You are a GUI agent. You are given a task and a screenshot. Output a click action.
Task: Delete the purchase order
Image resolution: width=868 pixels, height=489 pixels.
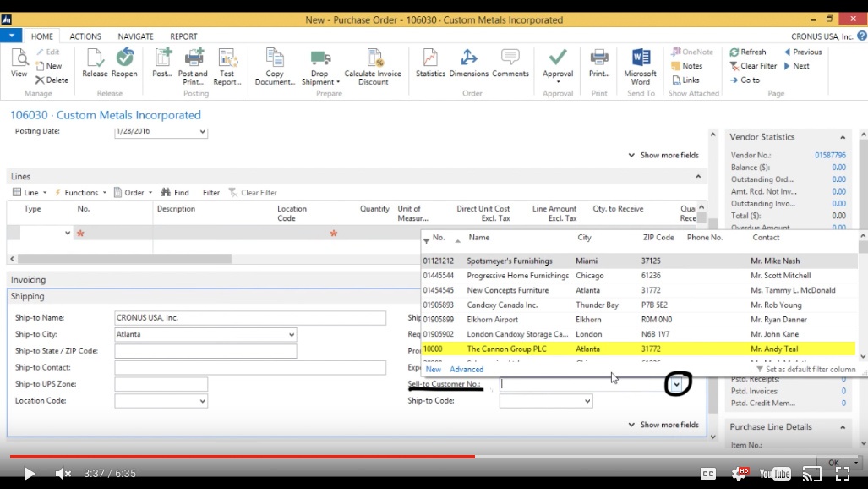(x=52, y=80)
